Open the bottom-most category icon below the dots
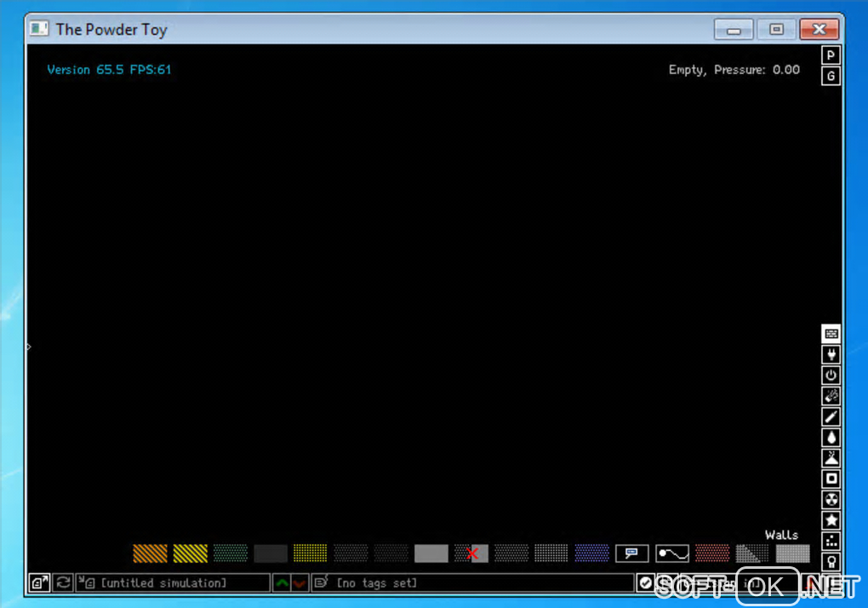 point(831,562)
